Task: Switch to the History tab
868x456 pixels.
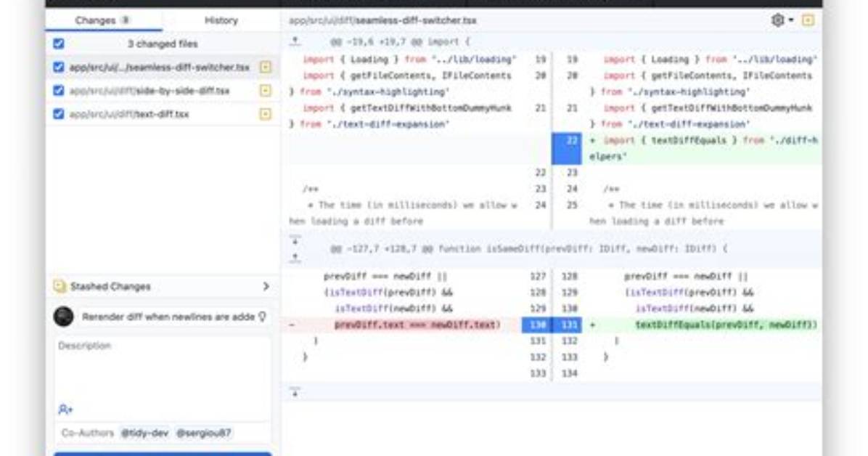Action: (221, 20)
